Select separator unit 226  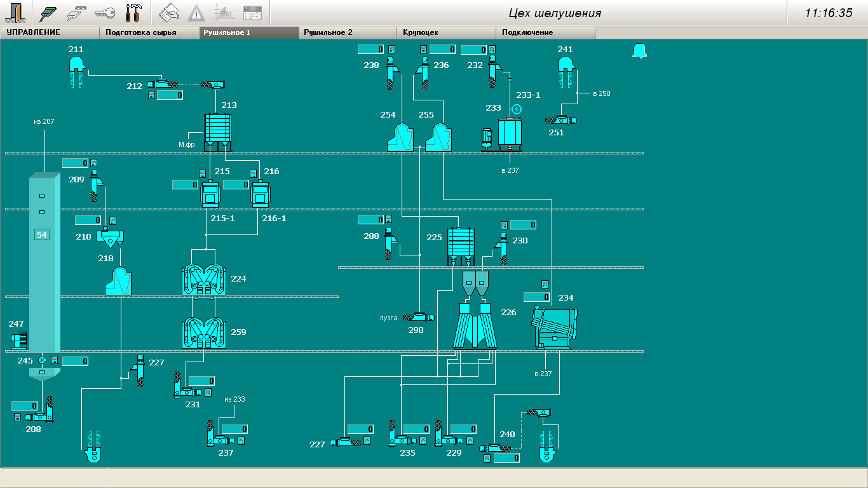[475, 324]
